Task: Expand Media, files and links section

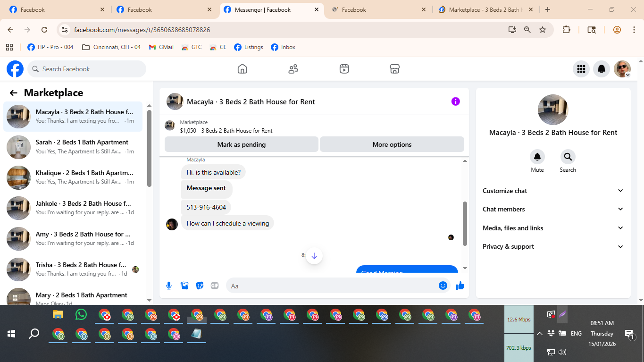Action: 553,228
